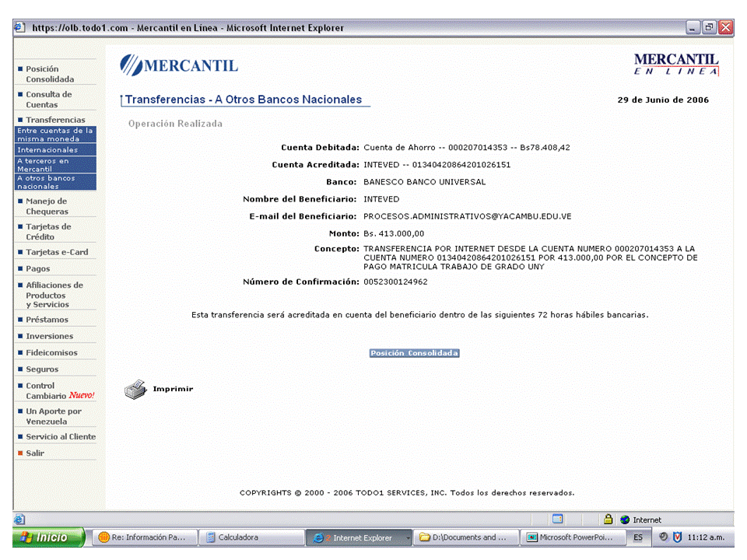Click the Mercantil logo at top left

click(179, 65)
